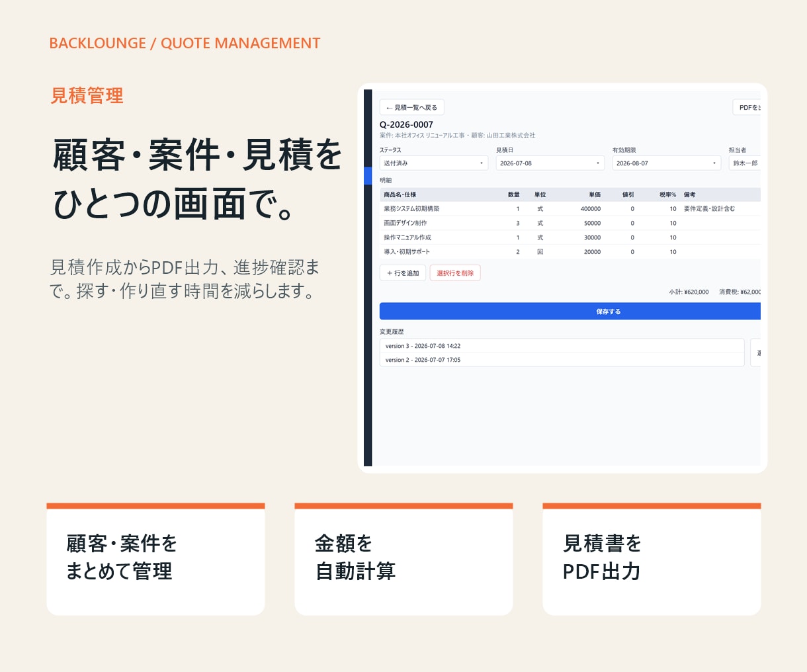The height and width of the screenshot is (672, 807).
Task: Click unit 式 in 操作マニュアル作成 row
Action: [x=540, y=237]
